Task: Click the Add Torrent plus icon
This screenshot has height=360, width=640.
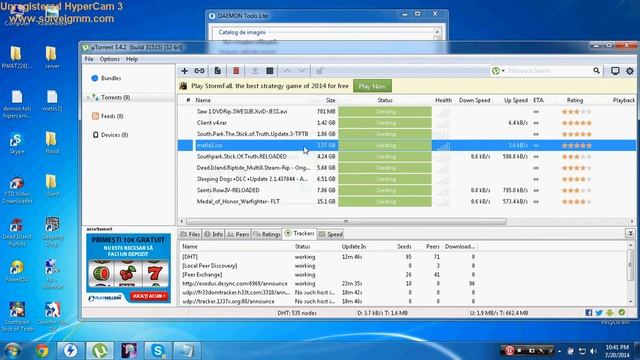Action: click(x=184, y=71)
